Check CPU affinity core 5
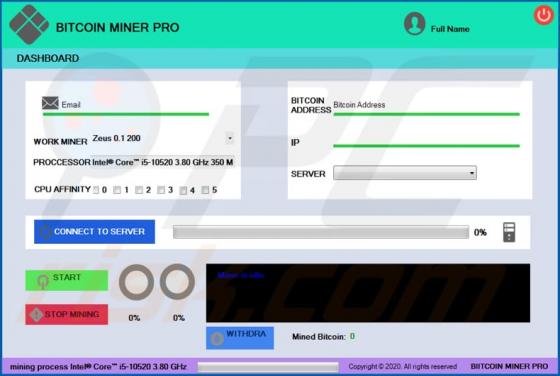Image resolution: width=560 pixels, height=376 pixels. point(205,190)
